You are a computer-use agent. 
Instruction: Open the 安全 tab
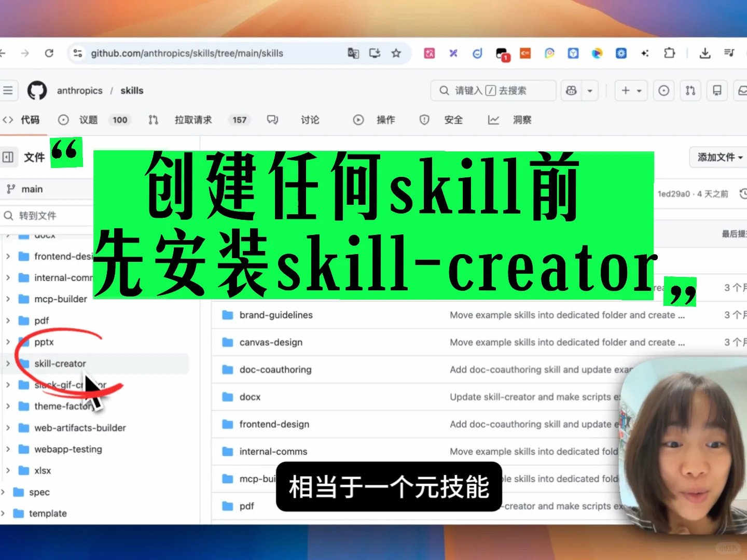pos(441,120)
